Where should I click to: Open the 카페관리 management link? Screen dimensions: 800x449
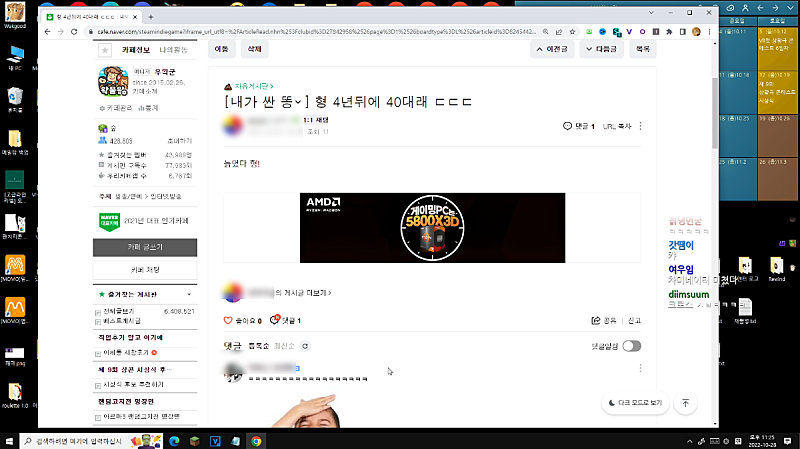tap(116, 108)
